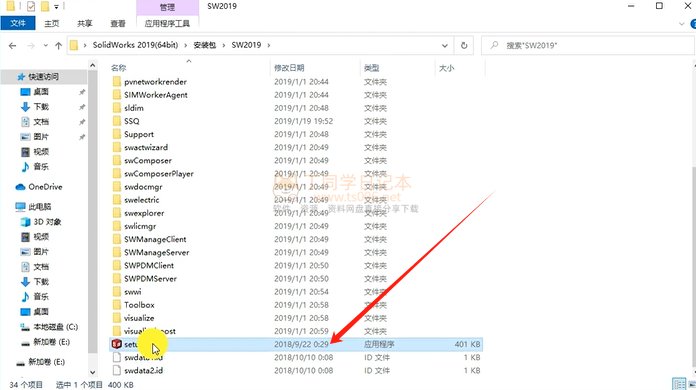The height and width of the screenshot is (390, 696).
Task: Open pinned 下载 under quick access
Action: click(41, 107)
